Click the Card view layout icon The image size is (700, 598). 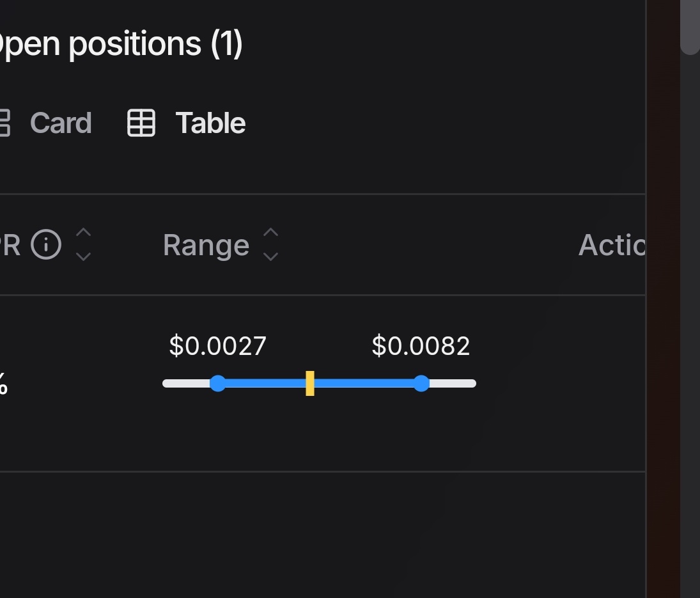[4, 123]
